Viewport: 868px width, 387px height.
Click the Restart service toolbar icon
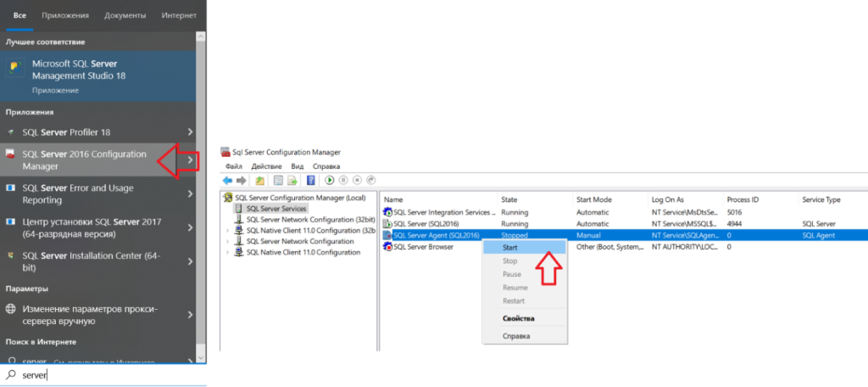pos(371,180)
